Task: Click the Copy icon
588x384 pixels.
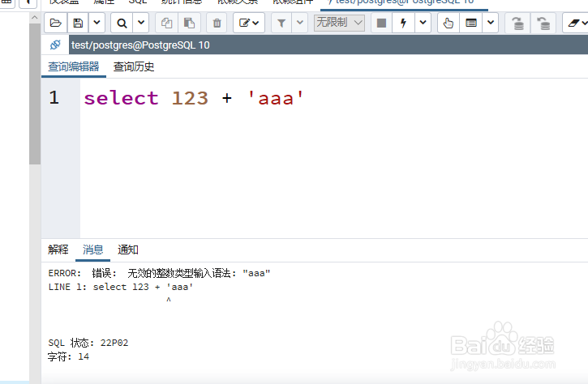Action: 166,23
